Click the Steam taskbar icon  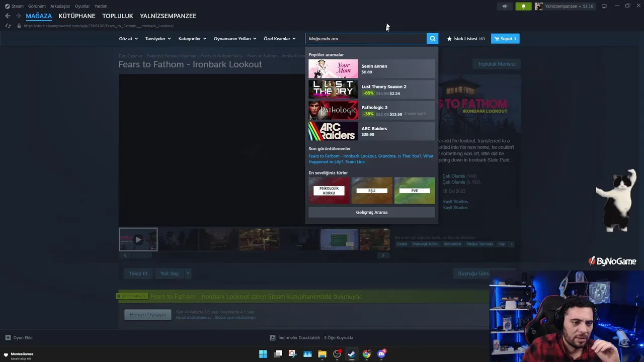point(352,354)
